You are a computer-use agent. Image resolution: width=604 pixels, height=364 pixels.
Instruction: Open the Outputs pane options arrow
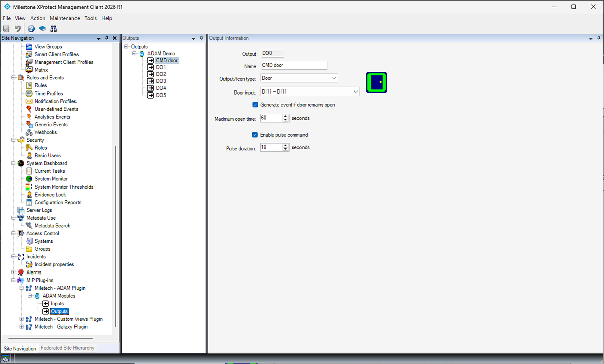click(193, 39)
